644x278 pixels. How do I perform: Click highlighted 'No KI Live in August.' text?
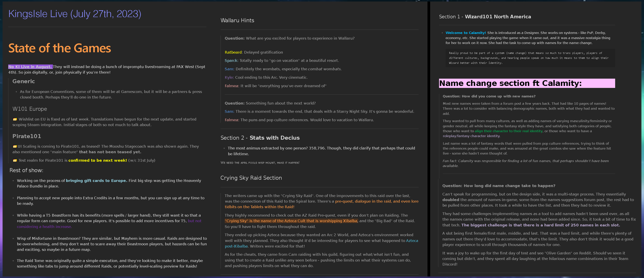coord(30,67)
